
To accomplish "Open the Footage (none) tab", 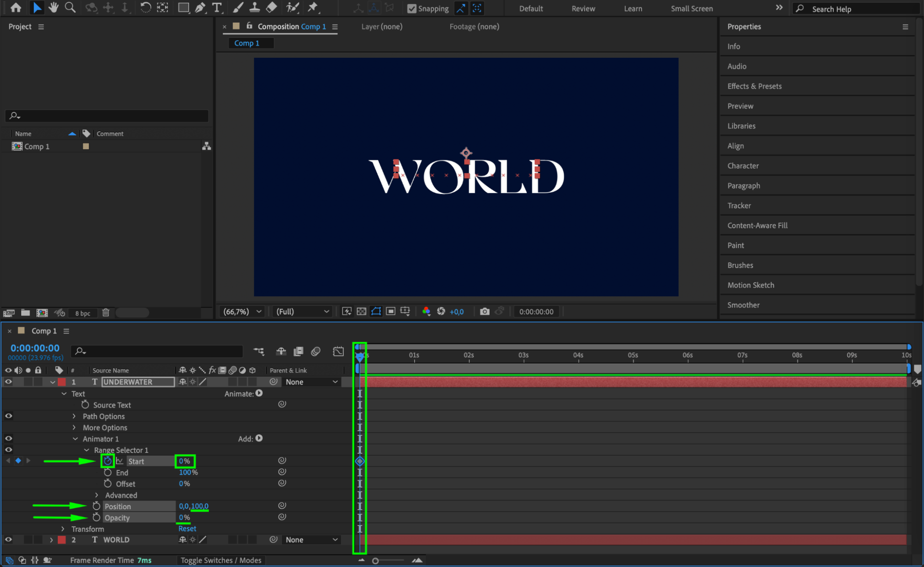I will click(474, 26).
